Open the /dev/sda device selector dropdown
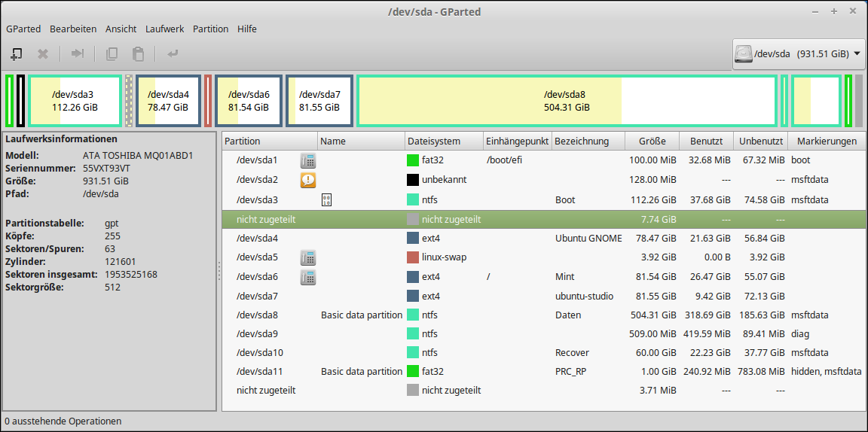The image size is (868, 432). 799,54
